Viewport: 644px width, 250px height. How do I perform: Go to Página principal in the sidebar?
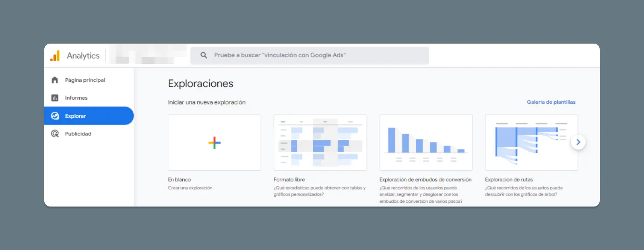(85, 80)
